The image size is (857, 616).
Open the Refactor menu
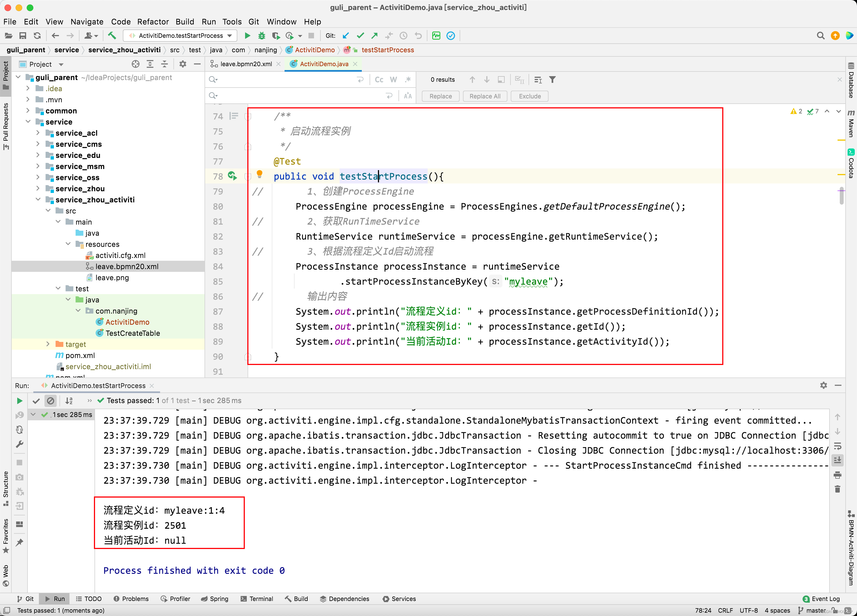[153, 21]
